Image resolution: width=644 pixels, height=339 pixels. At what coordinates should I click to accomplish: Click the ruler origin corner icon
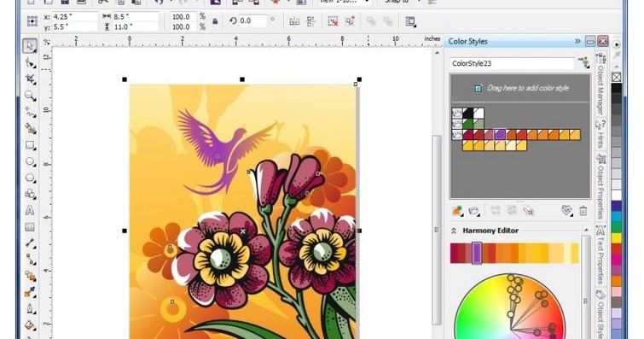pos(47,42)
